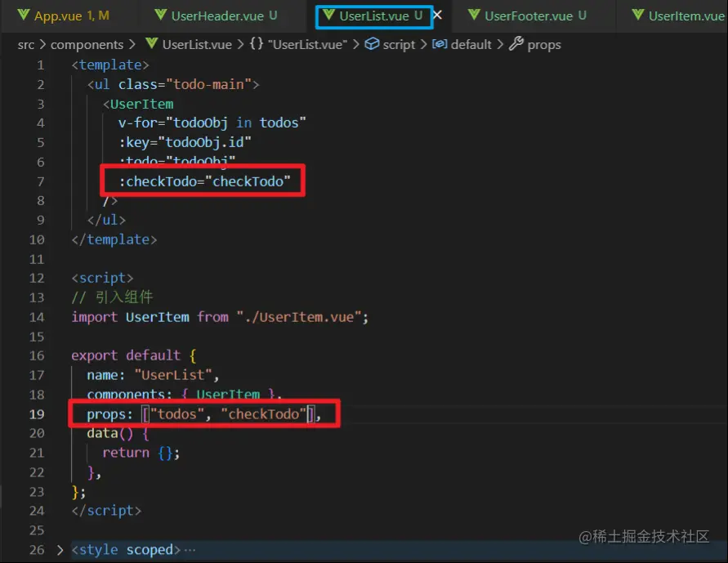Click the opening script tag
The height and width of the screenshot is (563, 728).
coord(102,278)
